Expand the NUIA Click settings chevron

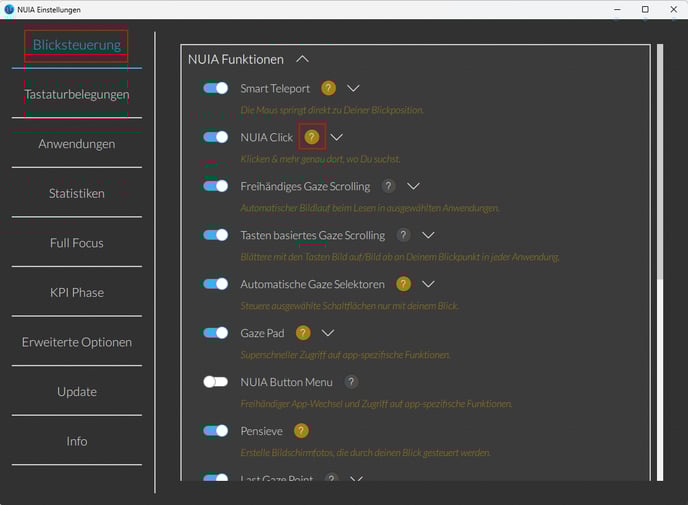(x=337, y=138)
